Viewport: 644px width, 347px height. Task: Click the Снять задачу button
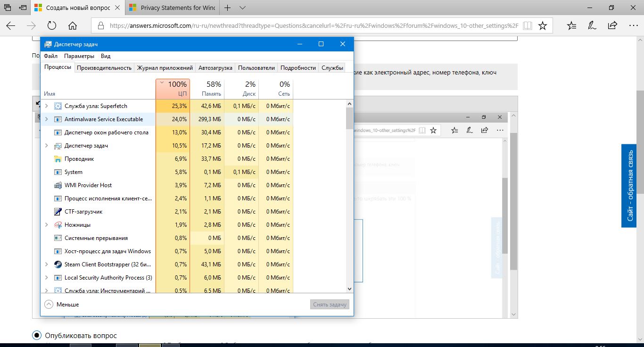click(x=330, y=305)
